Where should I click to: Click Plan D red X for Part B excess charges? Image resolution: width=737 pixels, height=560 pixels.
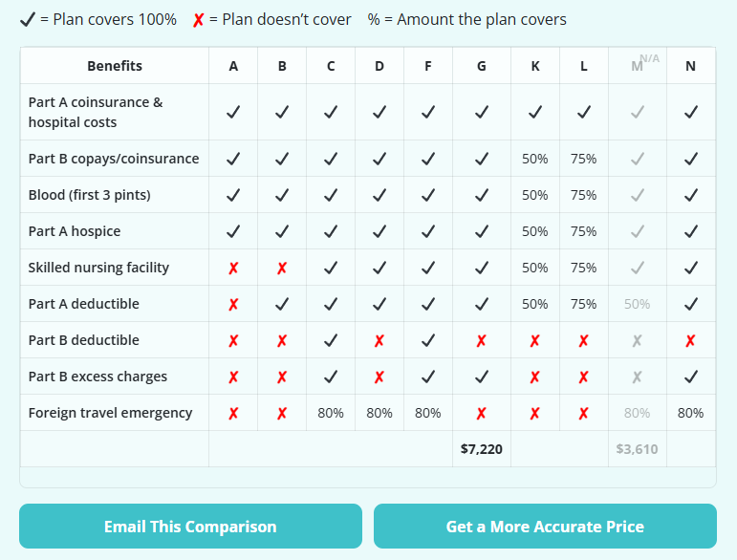(x=379, y=377)
